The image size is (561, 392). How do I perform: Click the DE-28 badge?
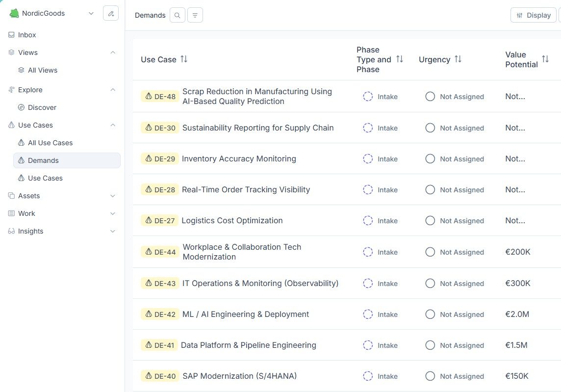(x=159, y=189)
